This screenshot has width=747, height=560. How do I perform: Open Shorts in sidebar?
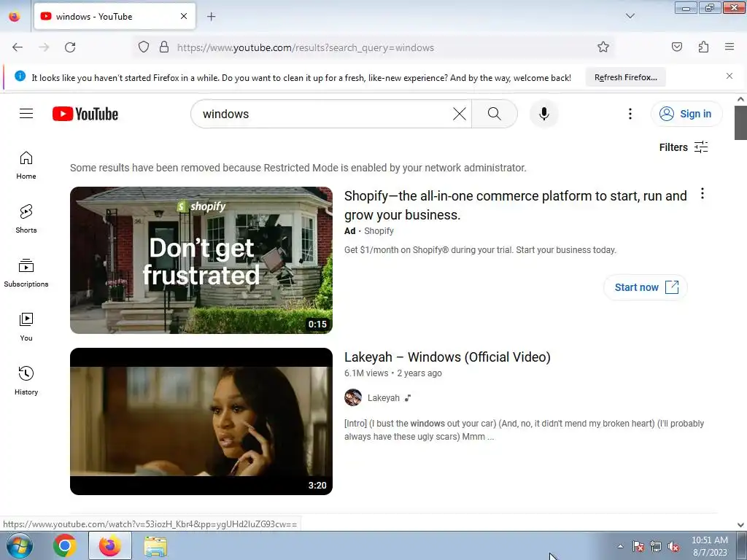[x=26, y=219]
